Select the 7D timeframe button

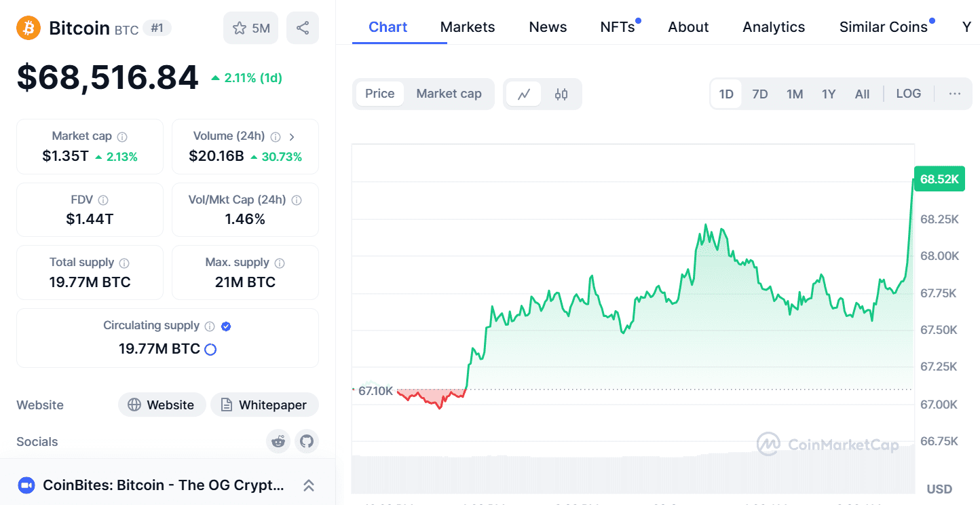[x=759, y=94]
